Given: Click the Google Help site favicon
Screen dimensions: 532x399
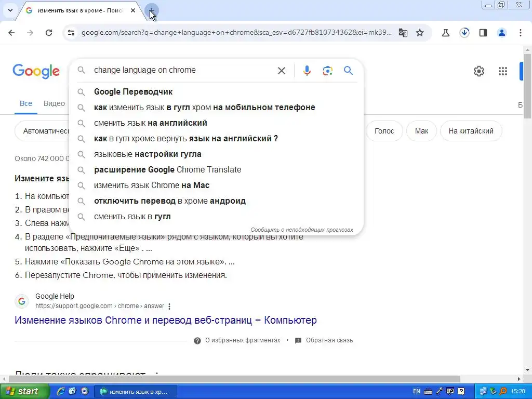Looking at the screenshot, I should [x=22, y=301].
